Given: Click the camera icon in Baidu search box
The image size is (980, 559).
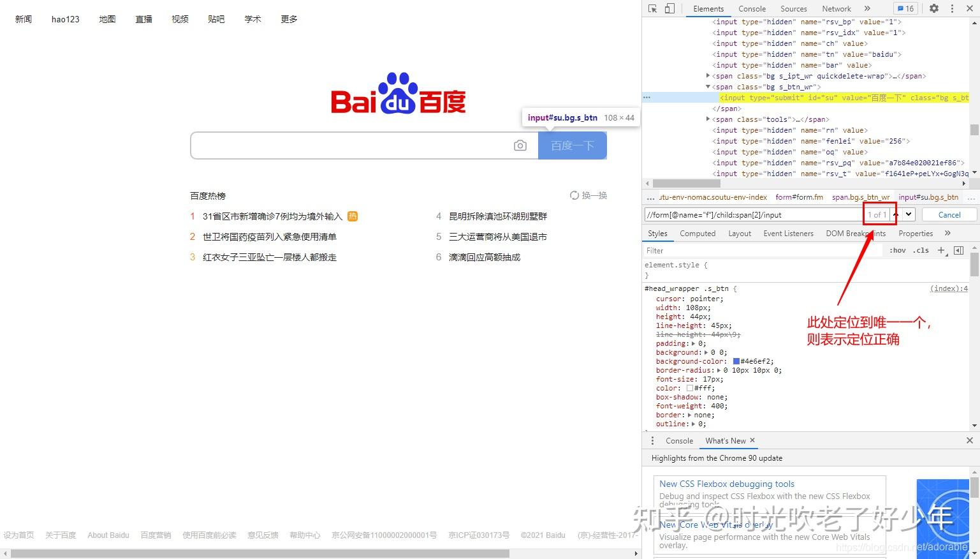Looking at the screenshot, I should click(520, 145).
